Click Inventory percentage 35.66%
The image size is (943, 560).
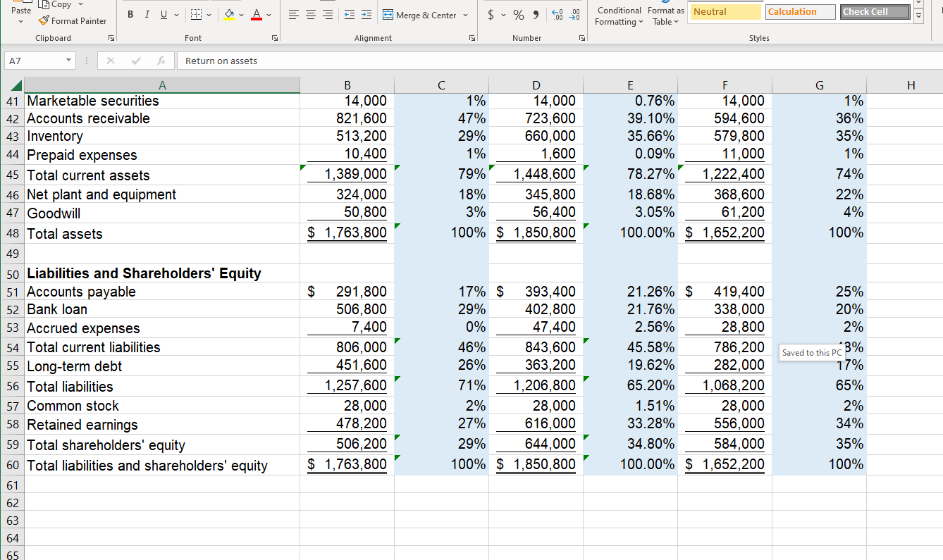click(631, 136)
